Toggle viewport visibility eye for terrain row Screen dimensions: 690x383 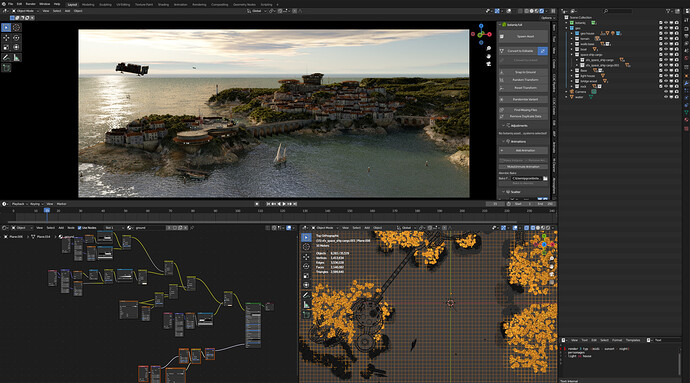click(x=666, y=39)
